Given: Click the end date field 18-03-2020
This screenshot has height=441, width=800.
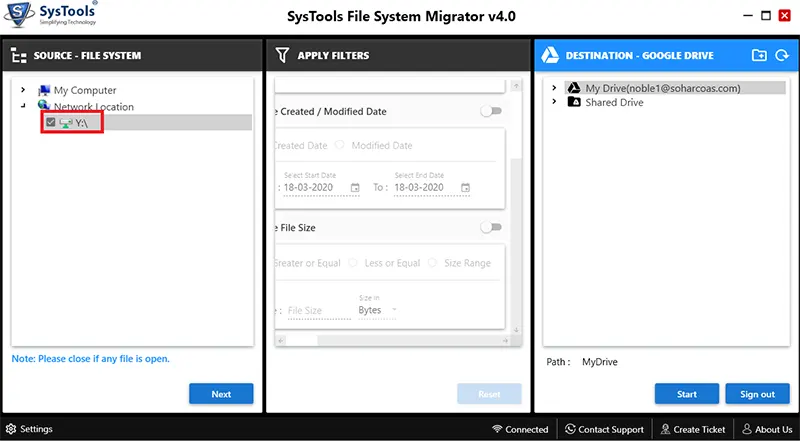Looking at the screenshot, I should point(432,187).
